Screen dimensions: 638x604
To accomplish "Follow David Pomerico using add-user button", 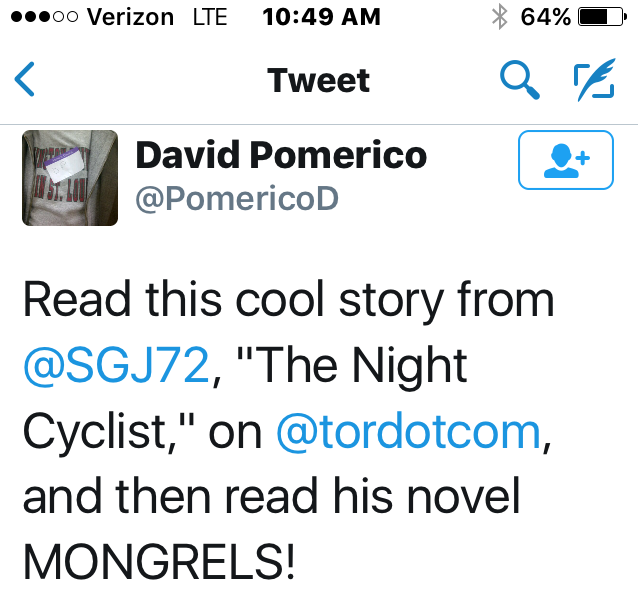I will click(x=565, y=160).
